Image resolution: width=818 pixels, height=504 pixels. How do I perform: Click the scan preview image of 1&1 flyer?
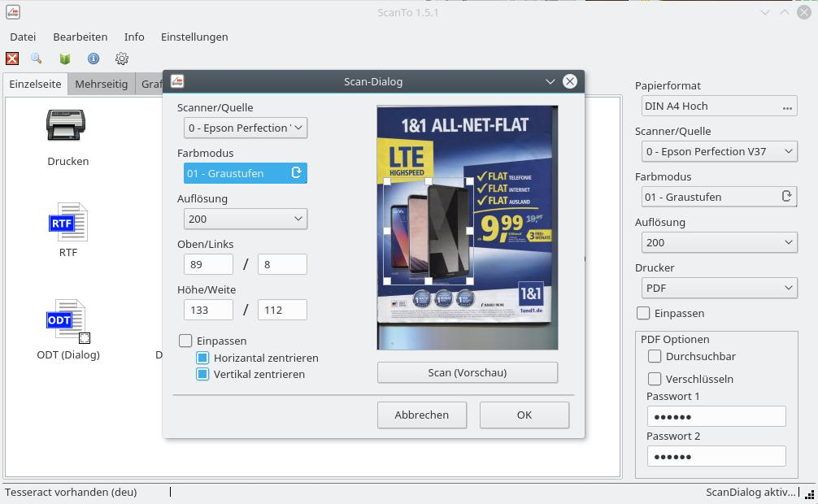coord(468,228)
